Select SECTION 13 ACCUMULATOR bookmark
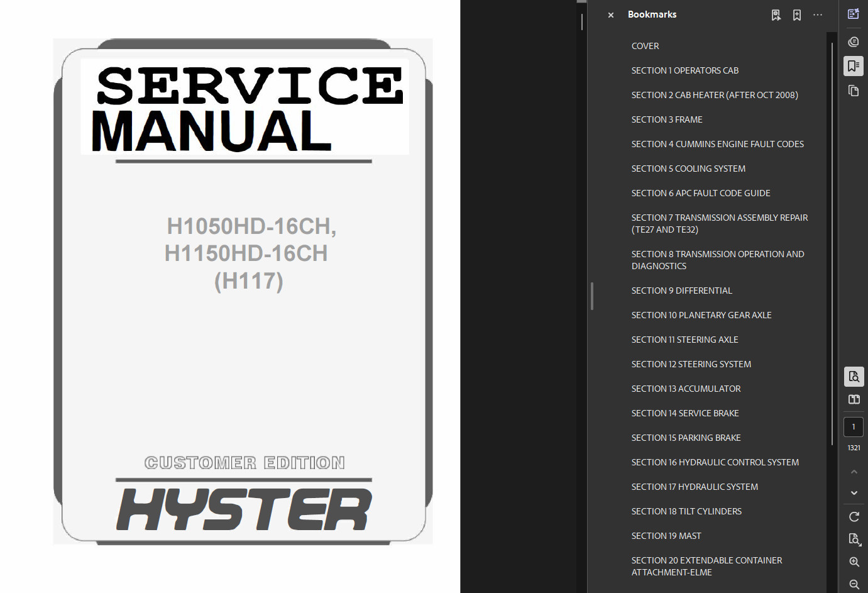 pos(686,389)
